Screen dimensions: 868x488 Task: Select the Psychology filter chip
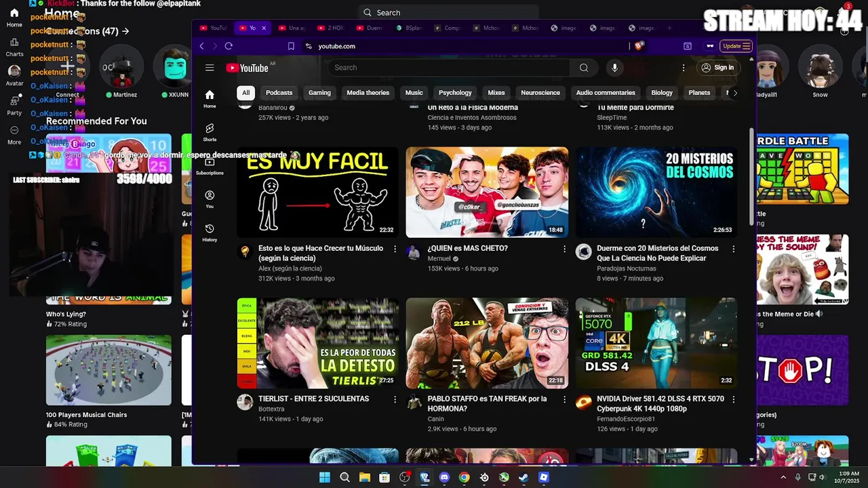pyautogui.click(x=455, y=93)
